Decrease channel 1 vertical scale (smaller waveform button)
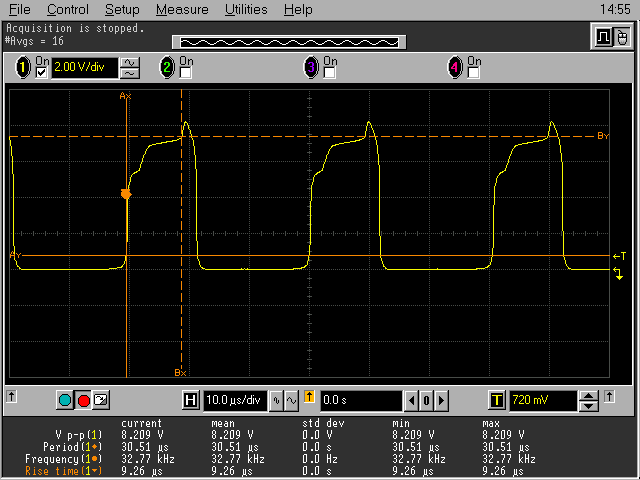 (130, 73)
